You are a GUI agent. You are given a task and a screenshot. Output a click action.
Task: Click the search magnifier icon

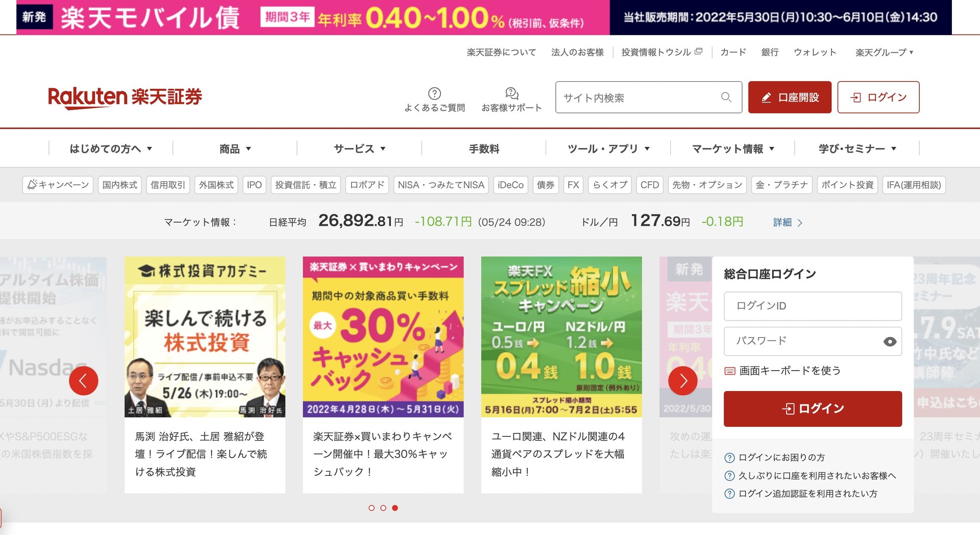[726, 97]
